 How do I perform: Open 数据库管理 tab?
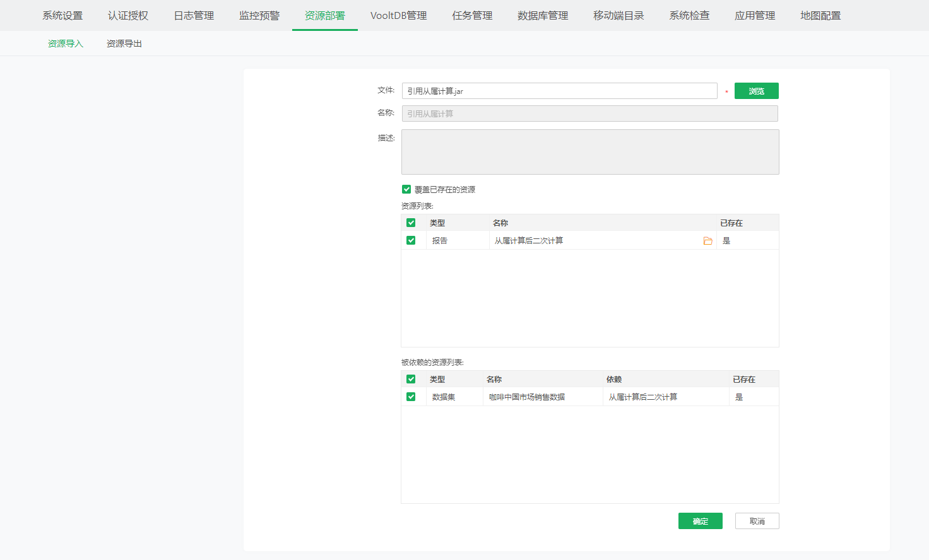point(543,15)
